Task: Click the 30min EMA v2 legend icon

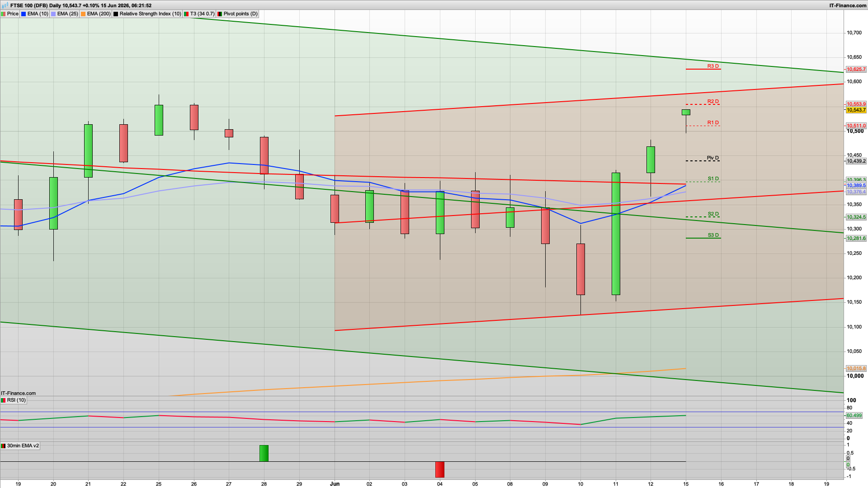Action: tap(3, 446)
